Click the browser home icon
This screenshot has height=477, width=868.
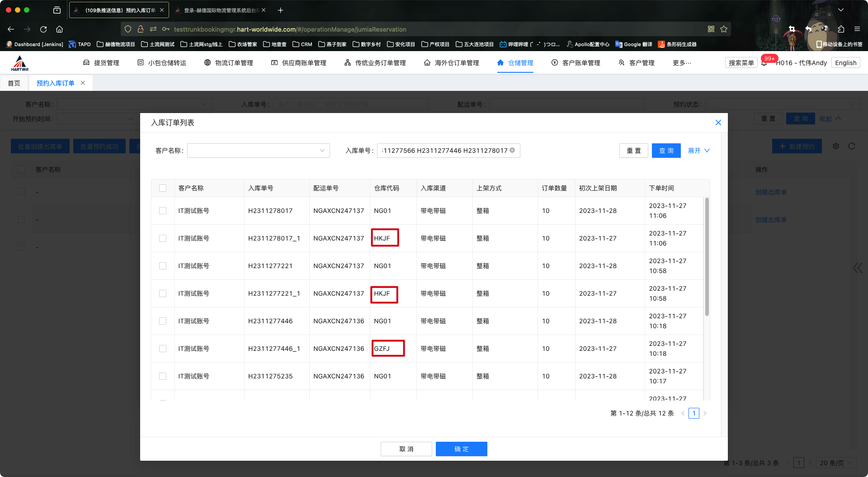click(59, 29)
